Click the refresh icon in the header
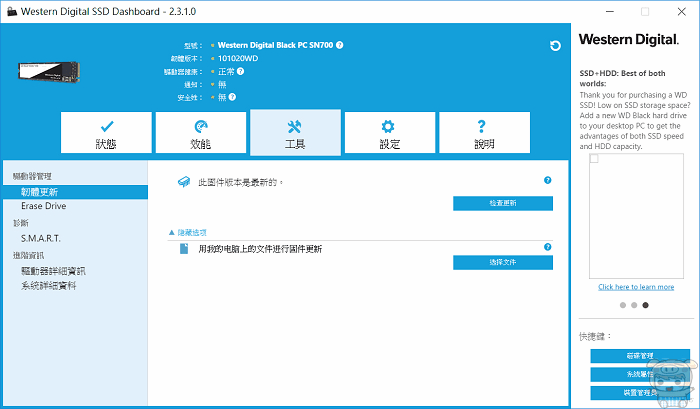The width and height of the screenshot is (700, 409). tap(555, 46)
